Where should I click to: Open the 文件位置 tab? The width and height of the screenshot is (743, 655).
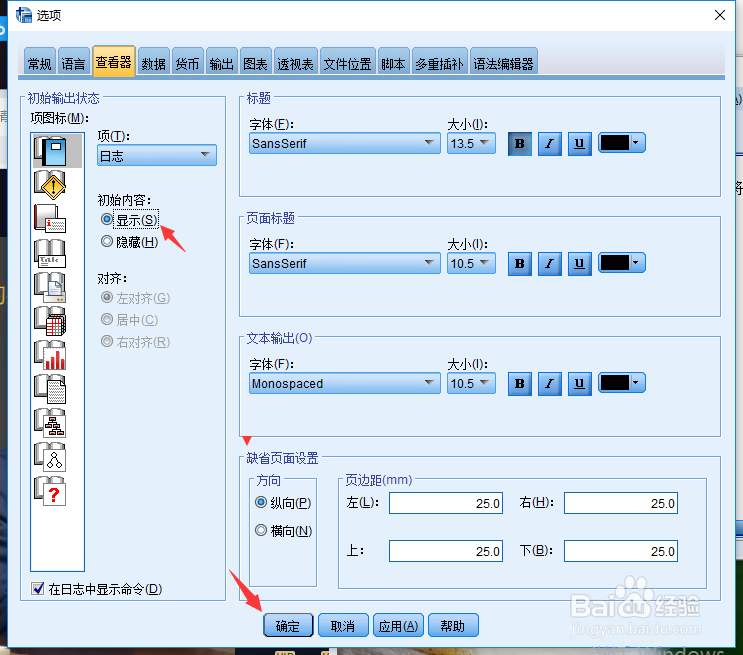[x=347, y=63]
